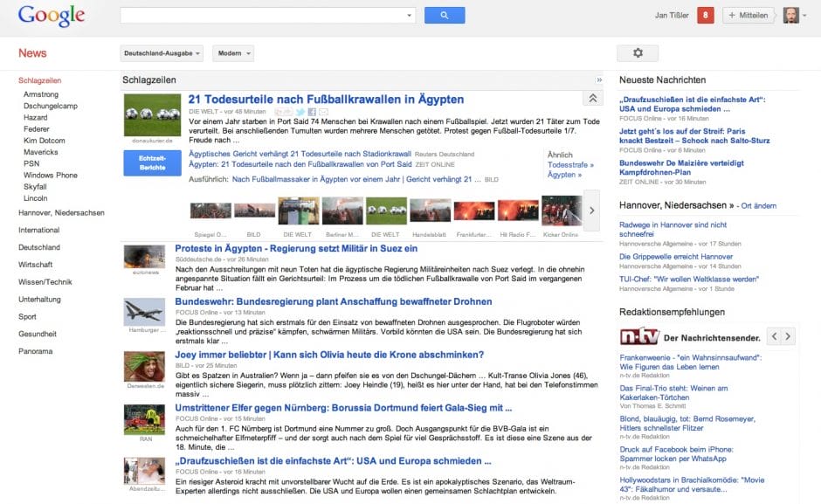The image size is (821, 504).
Task: Open the account dropdown arrow beside the avatar
Action: coord(804,15)
